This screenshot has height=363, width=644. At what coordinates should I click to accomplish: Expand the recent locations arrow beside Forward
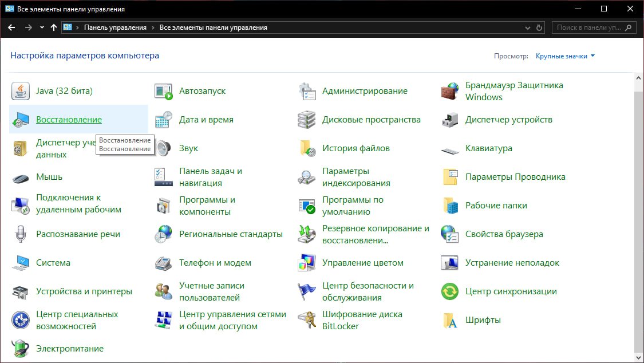[42, 27]
